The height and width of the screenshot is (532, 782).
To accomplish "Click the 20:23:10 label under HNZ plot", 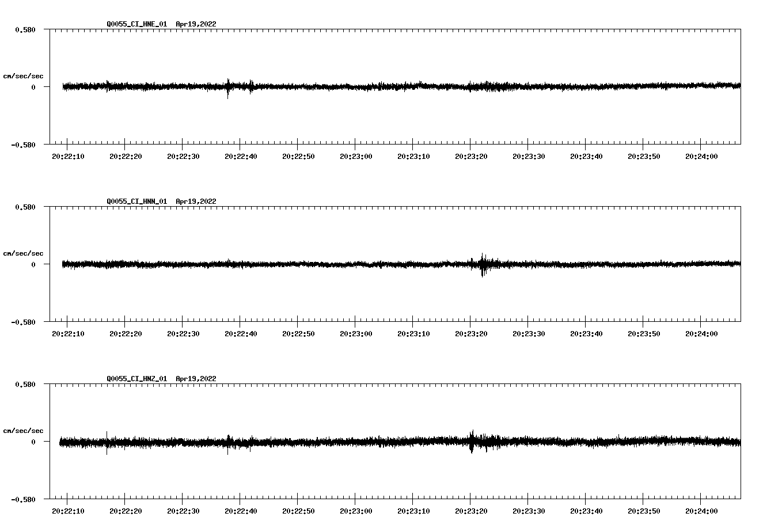I will 413,511.
